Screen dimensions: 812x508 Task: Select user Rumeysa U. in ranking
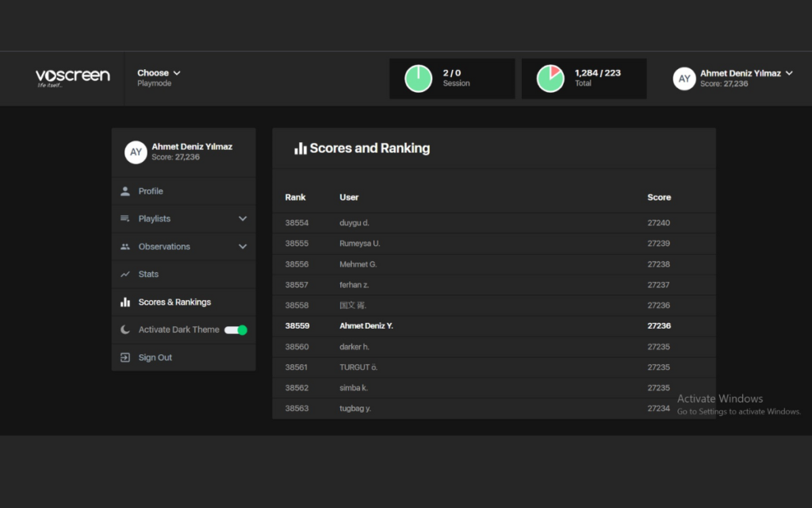coord(359,244)
